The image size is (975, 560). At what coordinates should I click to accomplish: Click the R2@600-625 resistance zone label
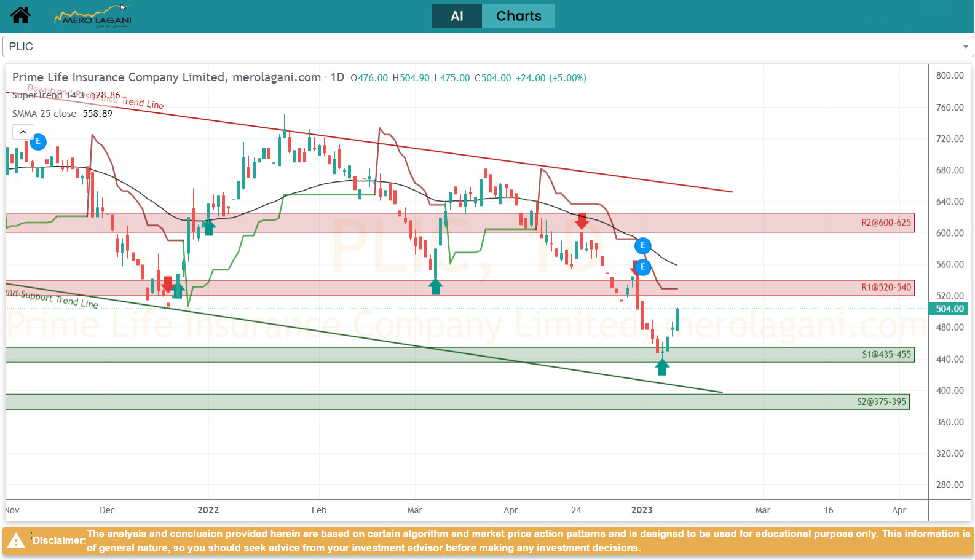pos(886,223)
